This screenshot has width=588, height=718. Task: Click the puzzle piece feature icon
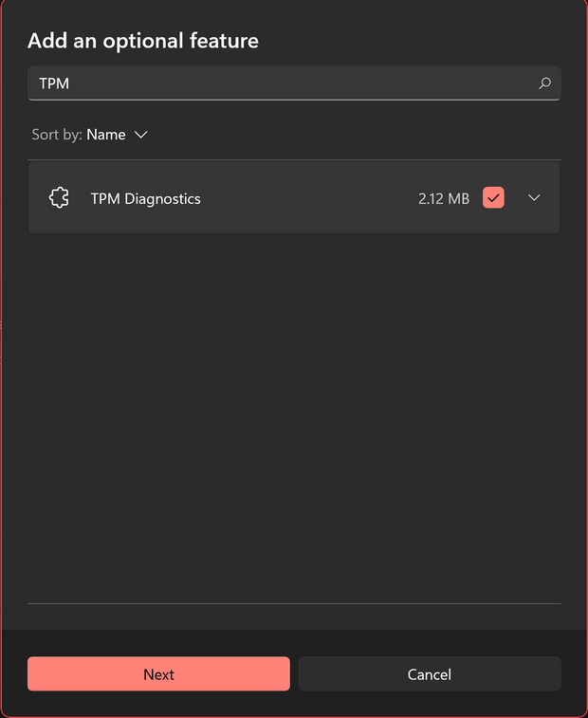59,198
